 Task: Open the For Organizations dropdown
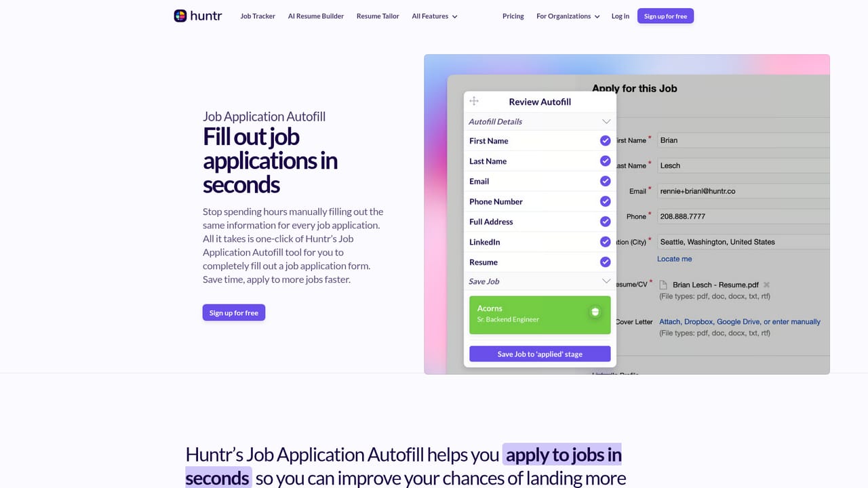(568, 16)
